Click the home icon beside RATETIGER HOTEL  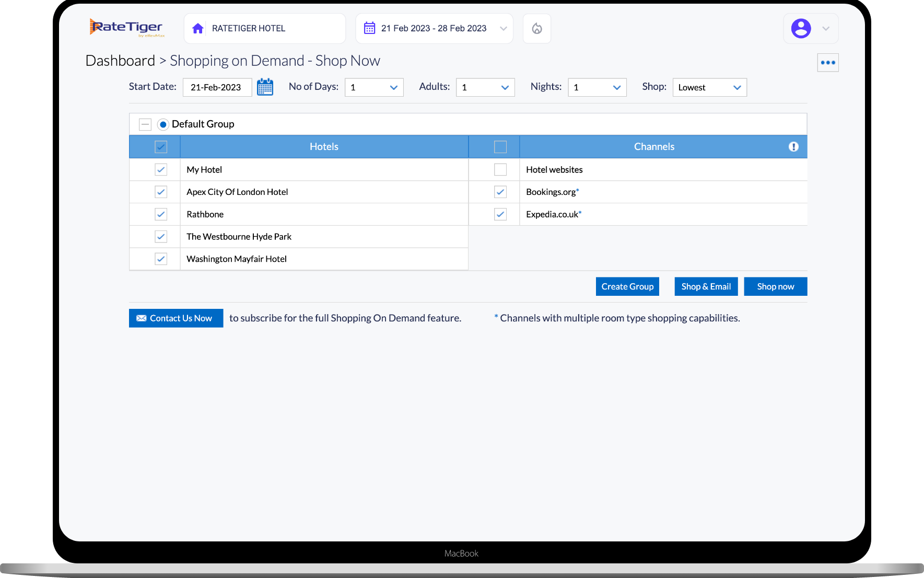(198, 28)
